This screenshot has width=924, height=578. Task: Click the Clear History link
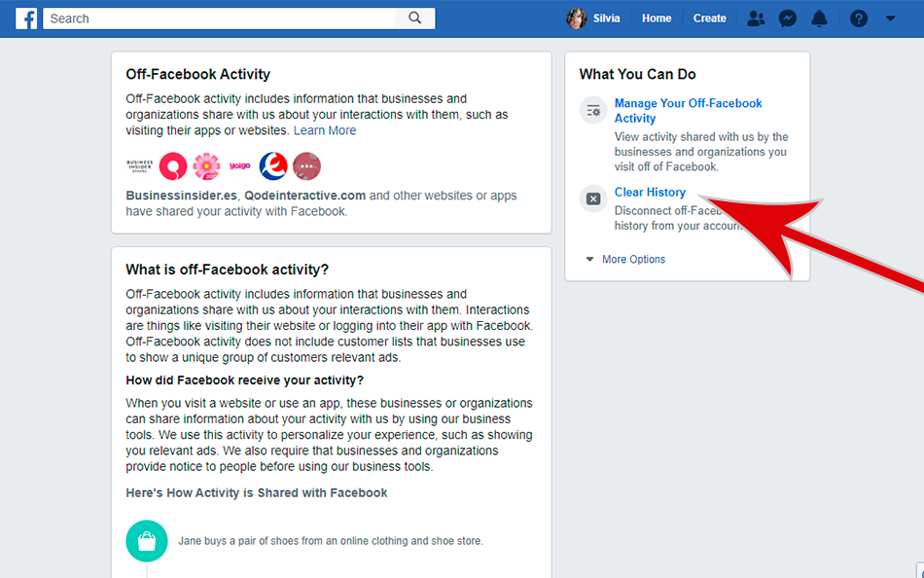tap(650, 193)
